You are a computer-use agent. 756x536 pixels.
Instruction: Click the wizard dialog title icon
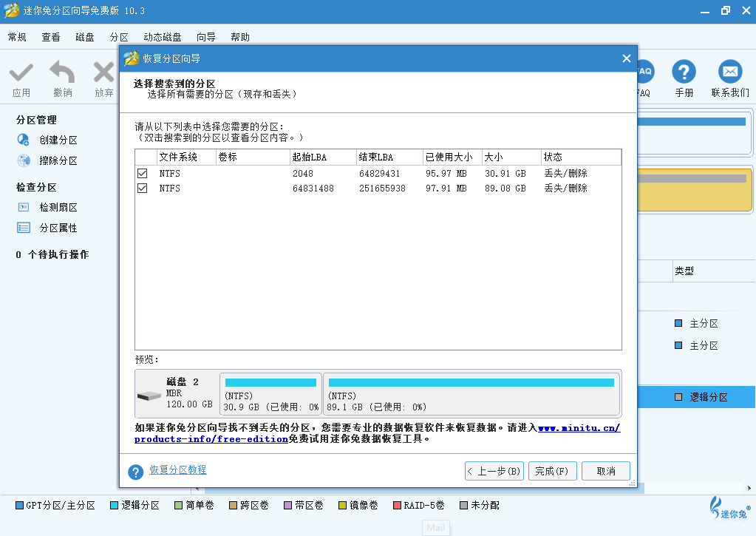click(x=131, y=58)
